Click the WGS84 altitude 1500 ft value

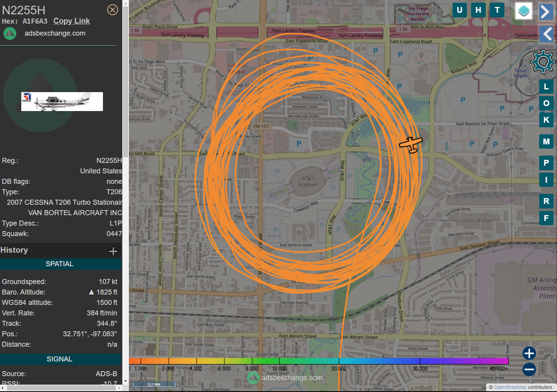pyautogui.click(x=107, y=303)
